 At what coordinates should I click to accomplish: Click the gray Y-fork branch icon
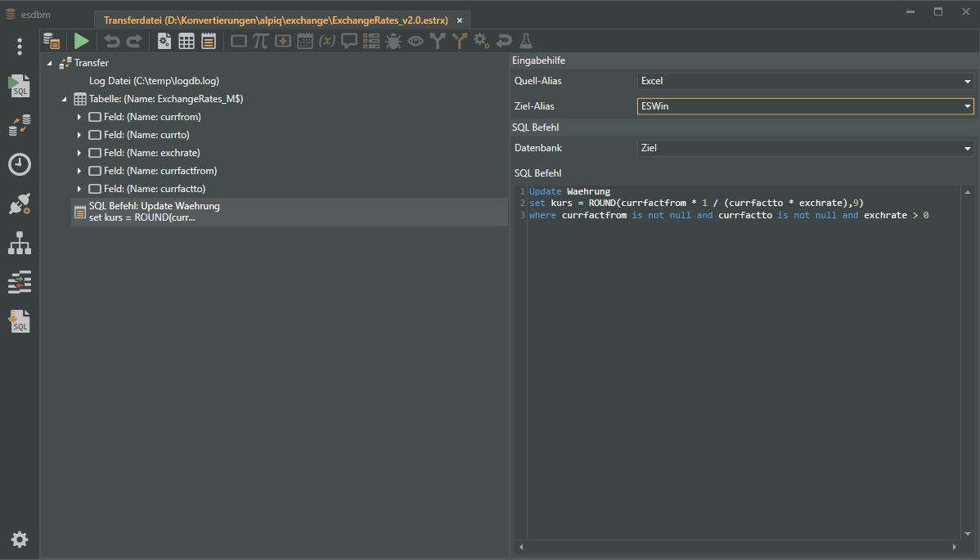[x=438, y=41]
